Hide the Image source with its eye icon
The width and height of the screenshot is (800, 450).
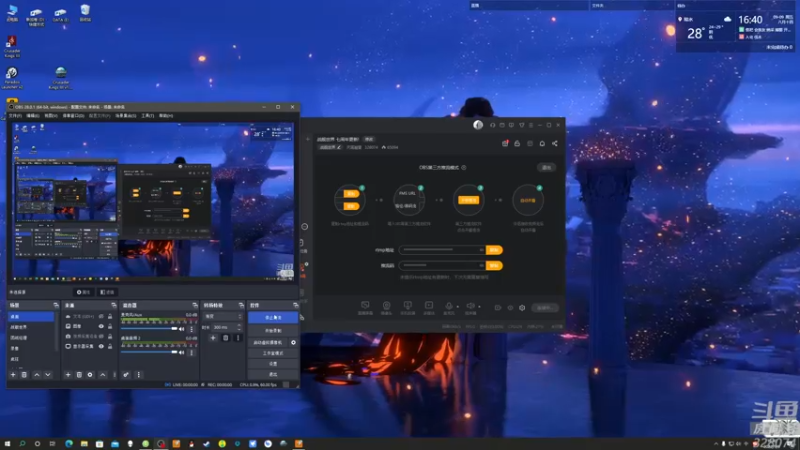coord(101,326)
